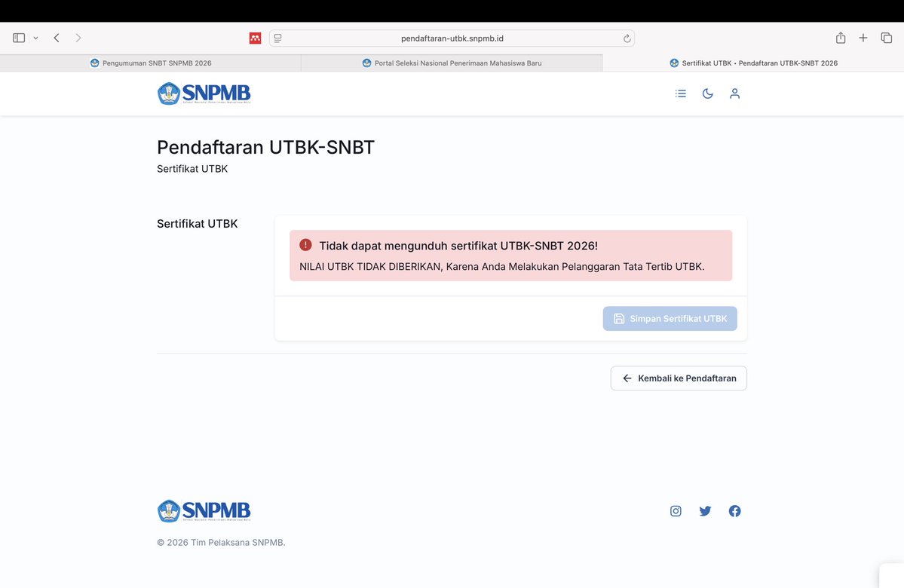This screenshot has width=904, height=588.
Task: Show the tab overview icon
Action: tap(886, 38)
